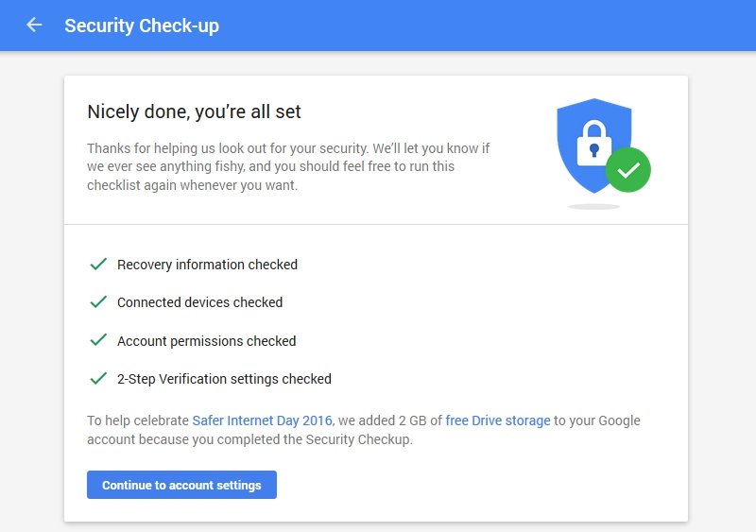
Task: Click the back arrow in the header
Action: pyautogui.click(x=34, y=25)
